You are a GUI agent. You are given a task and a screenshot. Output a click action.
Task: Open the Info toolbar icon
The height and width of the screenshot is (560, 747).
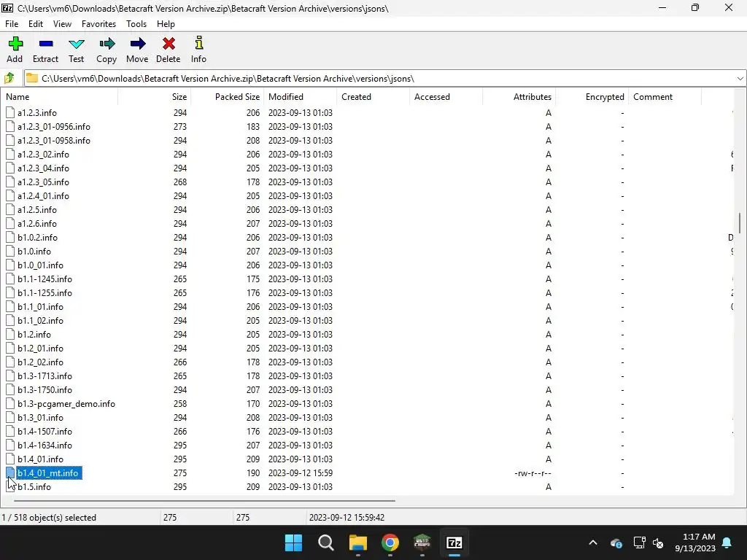click(x=198, y=44)
